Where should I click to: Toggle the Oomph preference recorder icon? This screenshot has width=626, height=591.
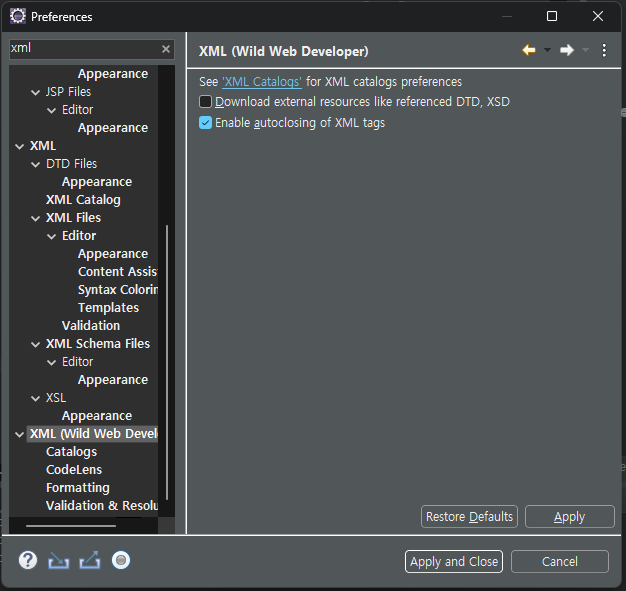click(121, 560)
